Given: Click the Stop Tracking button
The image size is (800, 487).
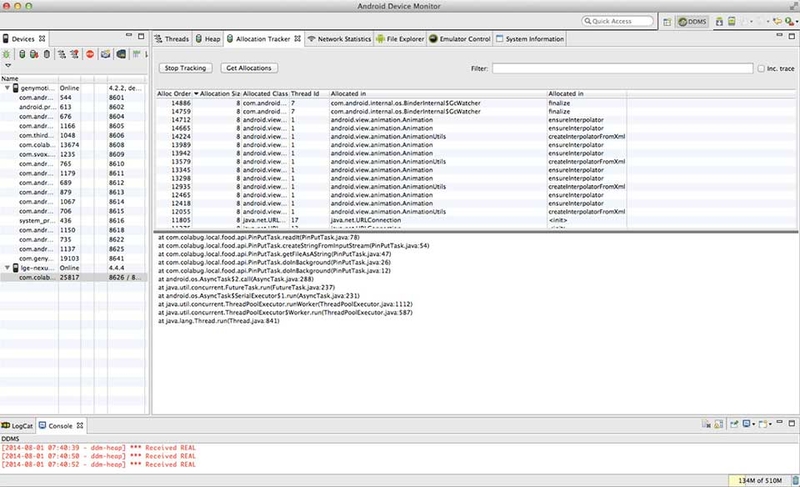Looking at the screenshot, I should point(185,68).
